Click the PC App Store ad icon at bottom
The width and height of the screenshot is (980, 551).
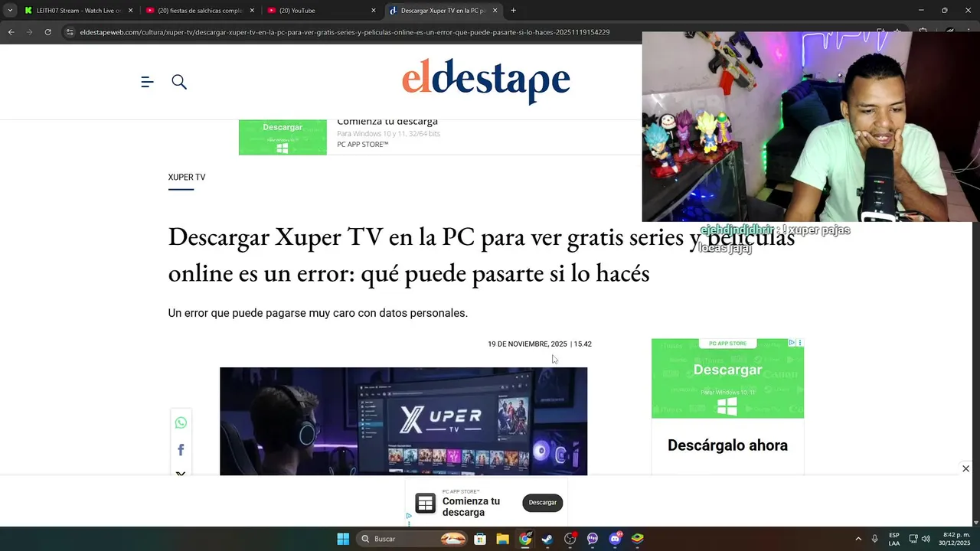tap(425, 503)
